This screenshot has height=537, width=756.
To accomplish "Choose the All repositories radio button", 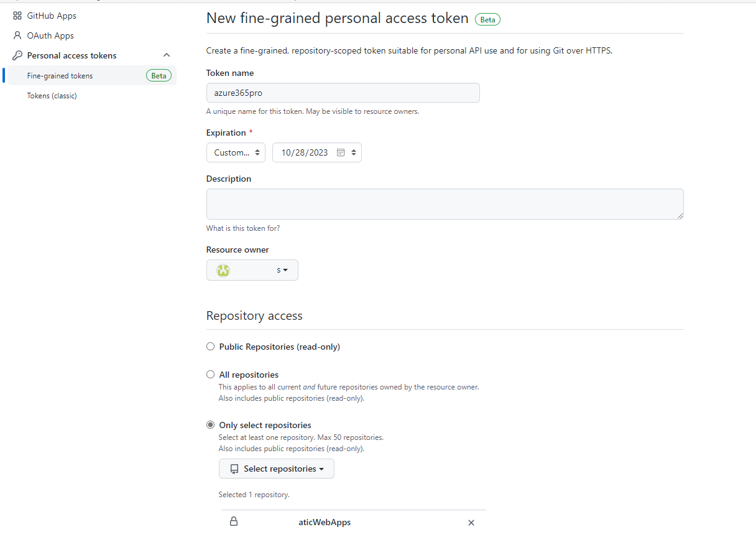I will point(211,375).
